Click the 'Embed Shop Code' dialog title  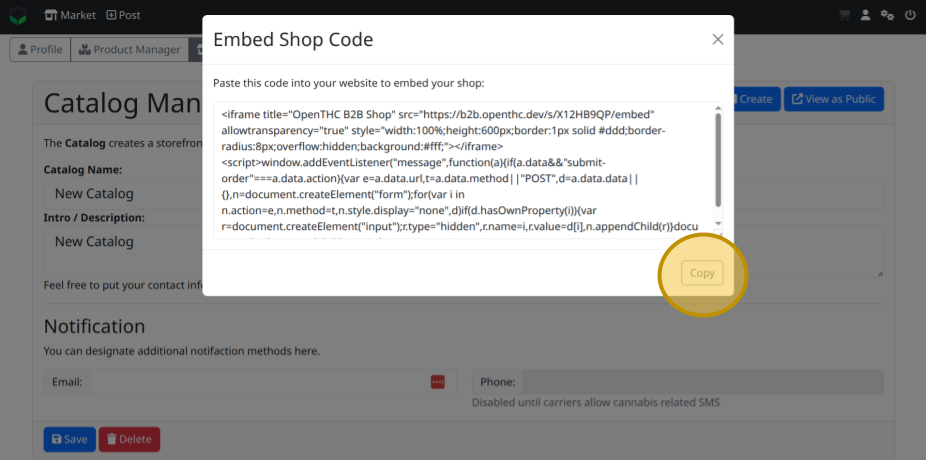[293, 40]
